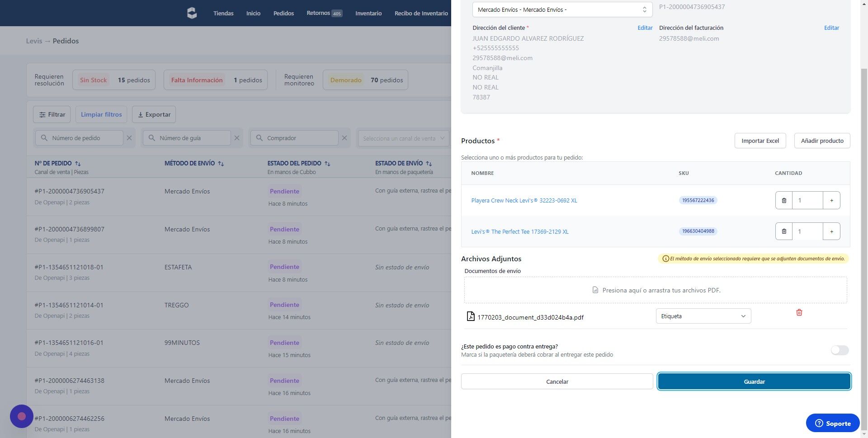This screenshot has height=438, width=868.
Task: Clear the Número de guía filter
Action: tap(236, 138)
